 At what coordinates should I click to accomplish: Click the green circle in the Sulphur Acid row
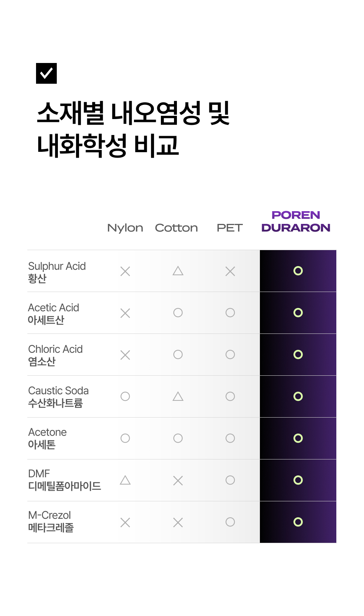pos(298,271)
